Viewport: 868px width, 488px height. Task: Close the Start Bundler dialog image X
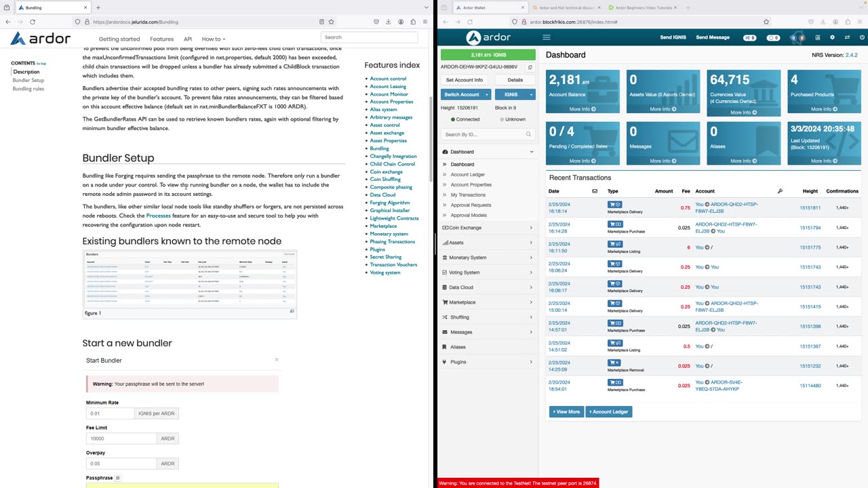[277, 359]
